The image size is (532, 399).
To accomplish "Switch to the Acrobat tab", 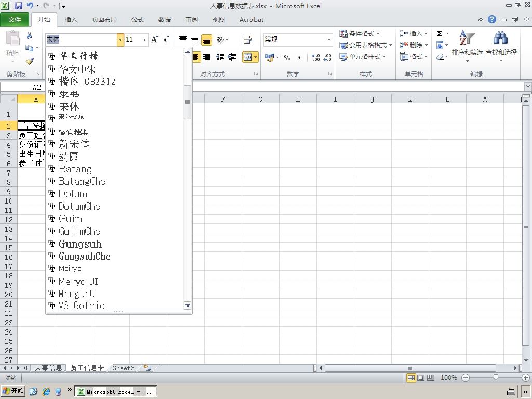I will click(251, 19).
